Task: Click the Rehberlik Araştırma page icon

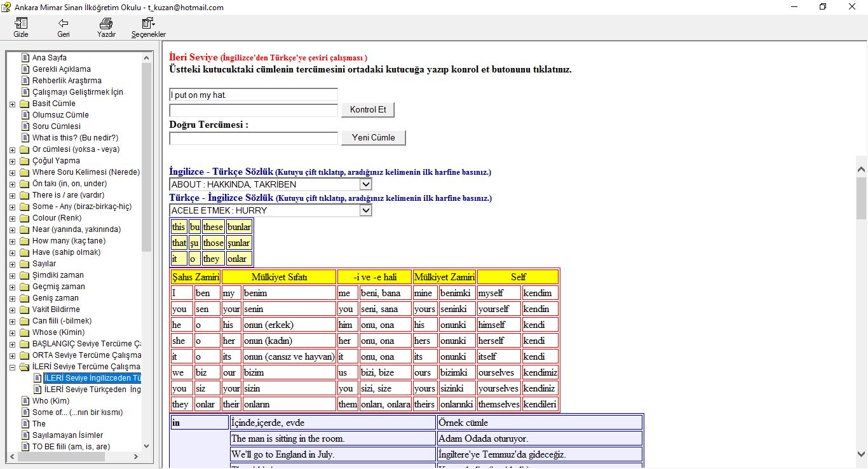Action: point(25,81)
